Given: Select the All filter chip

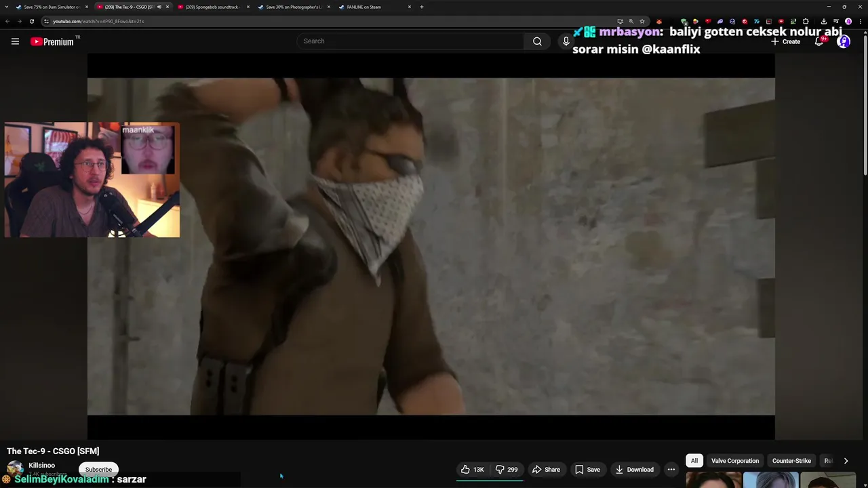Looking at the screenshot, I should pyautogui.click(x=694, y=461).
